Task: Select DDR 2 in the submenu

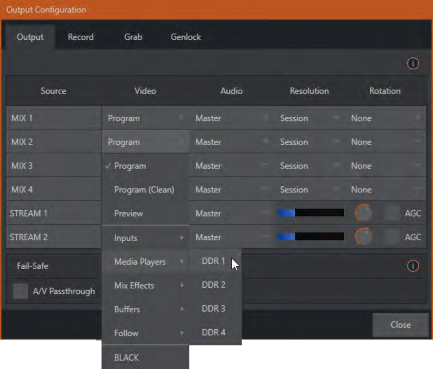Action: 215,285
